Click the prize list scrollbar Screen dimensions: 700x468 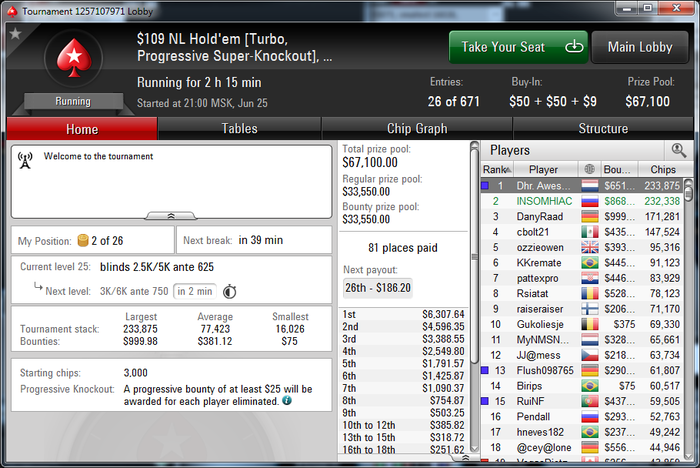tap(475, 297)
